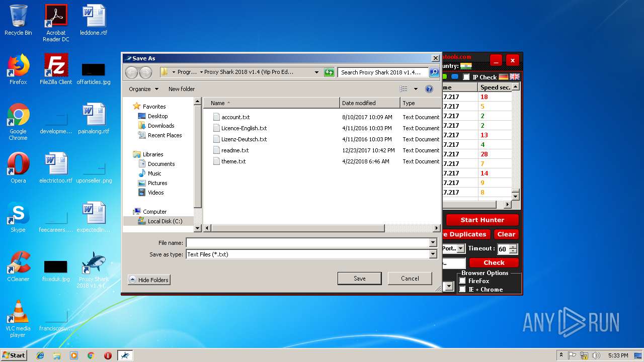644x362 pixels.
Task: Click refresh icon beside address bar
Action: [329, 72]
